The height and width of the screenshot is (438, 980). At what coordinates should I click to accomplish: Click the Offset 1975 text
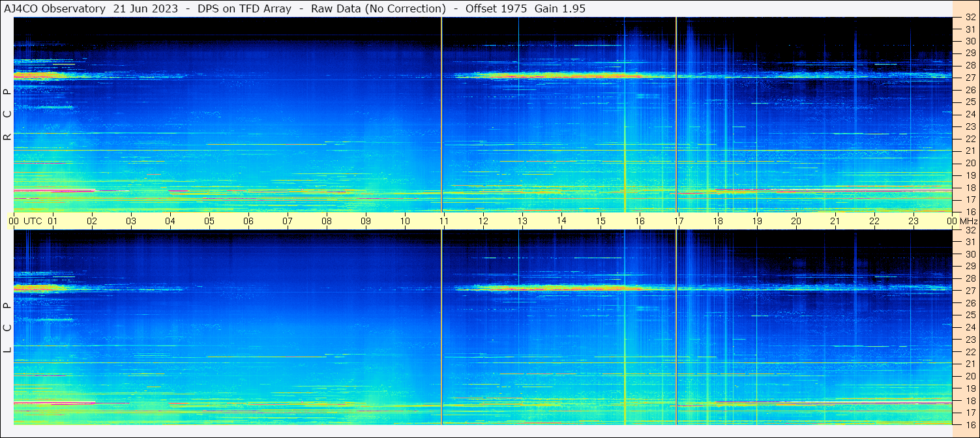point(488,8)
